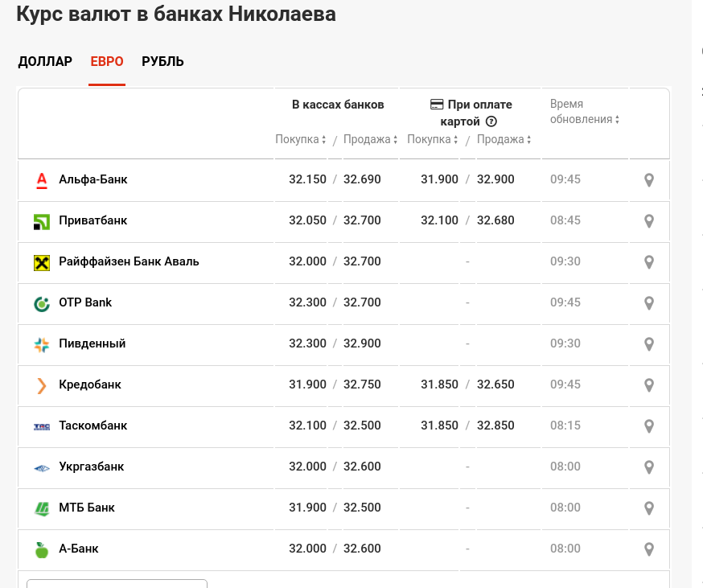The image size is (703, 588).
Task: Open the Кредобанк bank link
Action: point(90,384)
